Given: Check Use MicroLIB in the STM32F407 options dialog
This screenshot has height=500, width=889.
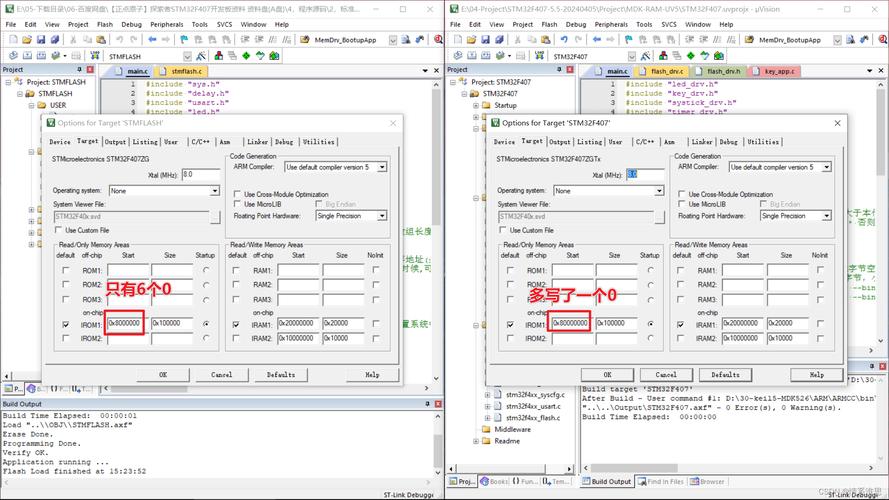Looking at the screenshot, I should tap(682, 204).
